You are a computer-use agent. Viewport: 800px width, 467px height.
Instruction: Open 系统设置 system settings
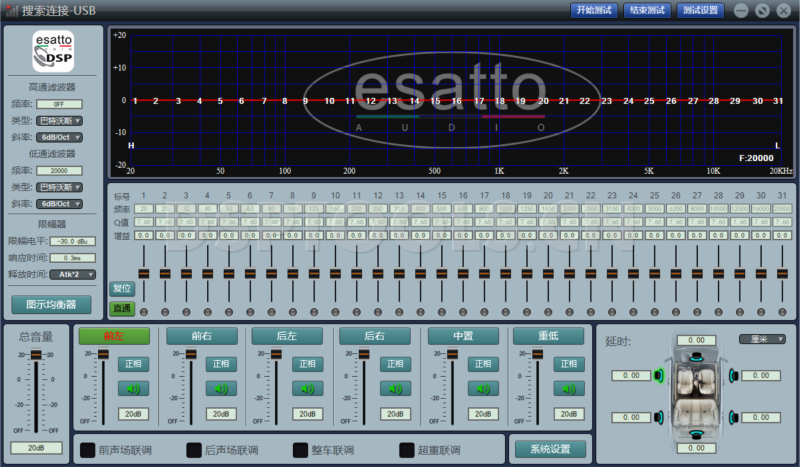point(551,449)
